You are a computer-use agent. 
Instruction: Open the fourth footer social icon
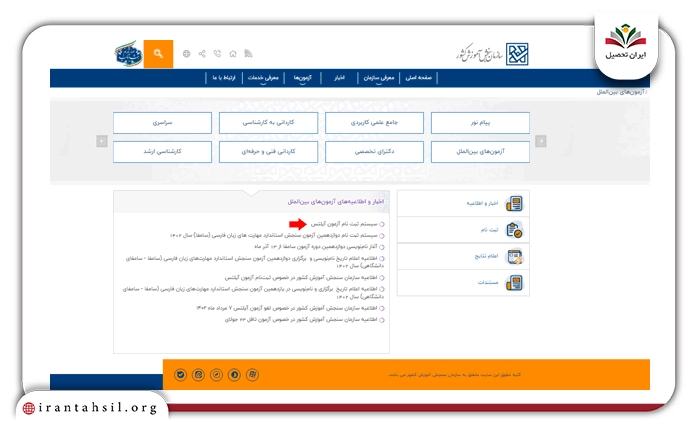[234, 375]
